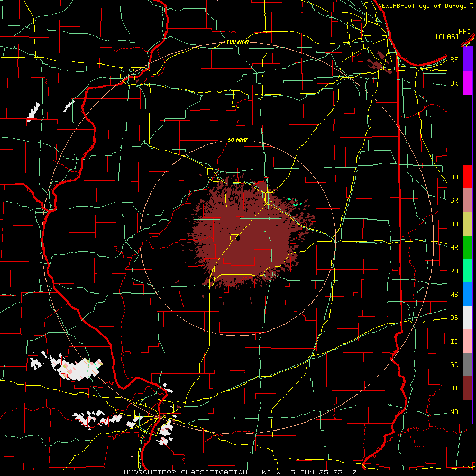Select the DS white legend swatch
Viewport: 476px width, 476px height.
point(467,317)
